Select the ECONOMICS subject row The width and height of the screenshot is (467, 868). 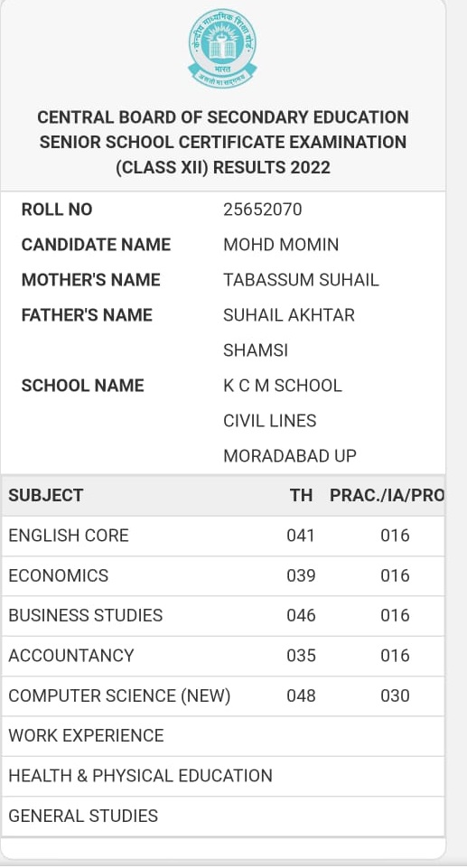[x=223, y=575]
